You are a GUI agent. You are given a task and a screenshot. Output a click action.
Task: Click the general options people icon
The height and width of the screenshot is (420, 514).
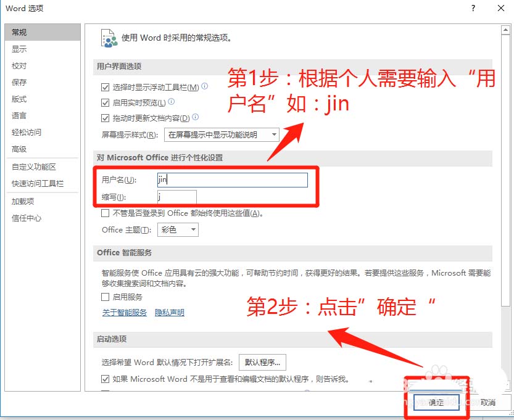coord(109,38)
